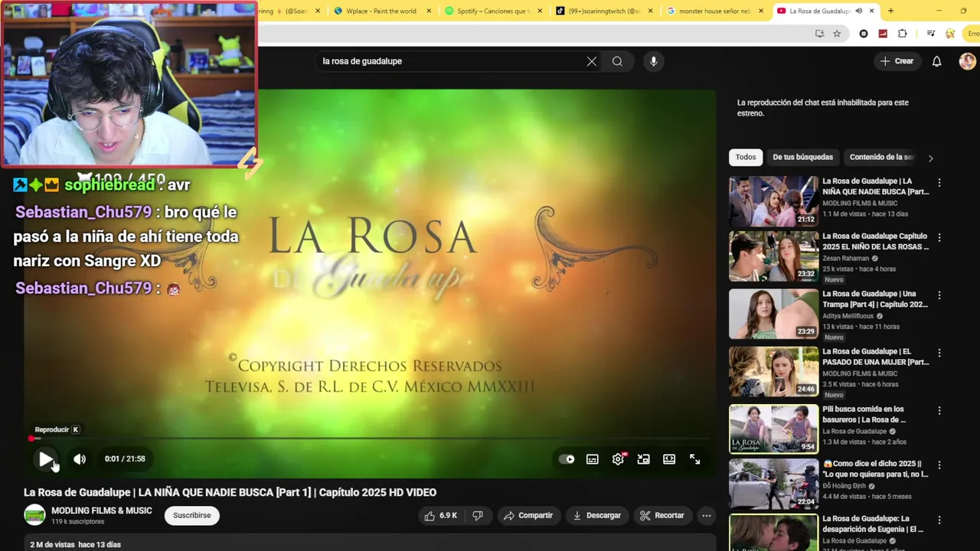The width and height of the screenshot is (980, 551).
Task: Open options for EL NIÑO DE LAS ROSAS video
Action: (939, 238)
